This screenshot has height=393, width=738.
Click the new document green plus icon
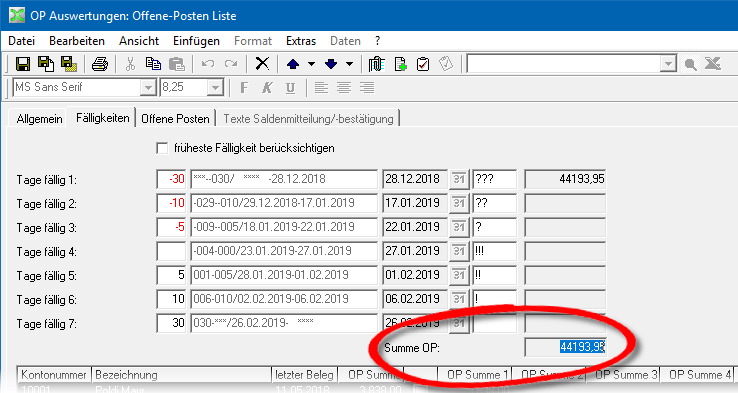click(400, 64)
